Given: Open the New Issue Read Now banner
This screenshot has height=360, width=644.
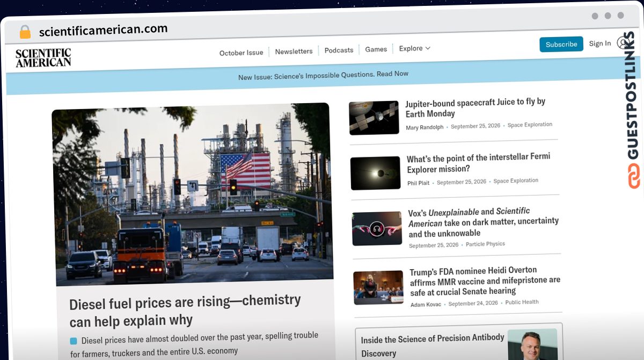Looking at the screenshot, I should (x=323, y=75).
